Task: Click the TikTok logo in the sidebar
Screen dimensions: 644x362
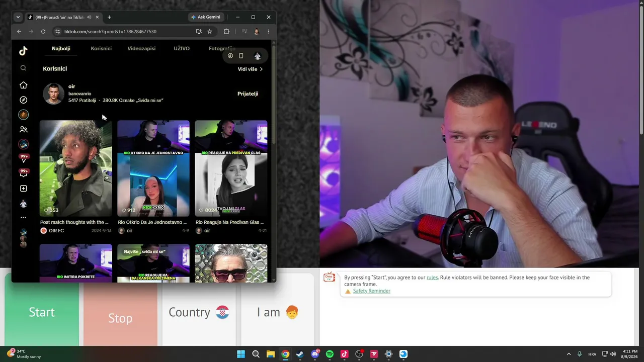Action: 23,51
